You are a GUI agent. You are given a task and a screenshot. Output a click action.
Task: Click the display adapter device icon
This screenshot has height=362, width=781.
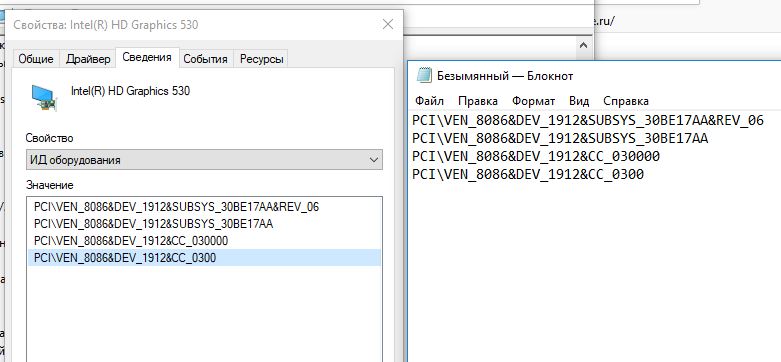[45, 98]
